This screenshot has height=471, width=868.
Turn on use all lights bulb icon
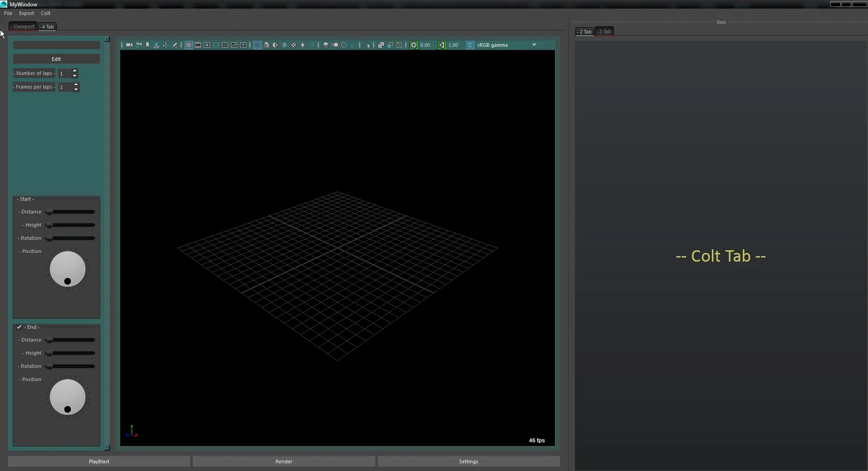303,45
